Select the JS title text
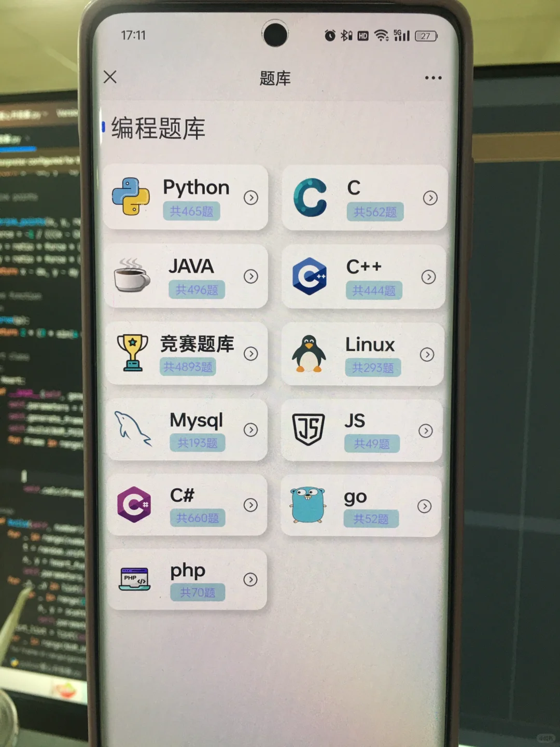 click(x=355, y=421)
